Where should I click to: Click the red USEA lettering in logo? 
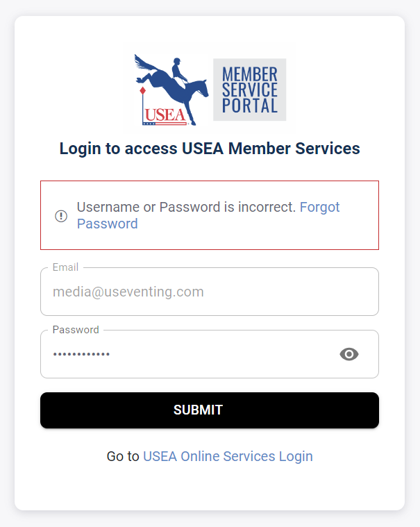[x=165, y=115]
